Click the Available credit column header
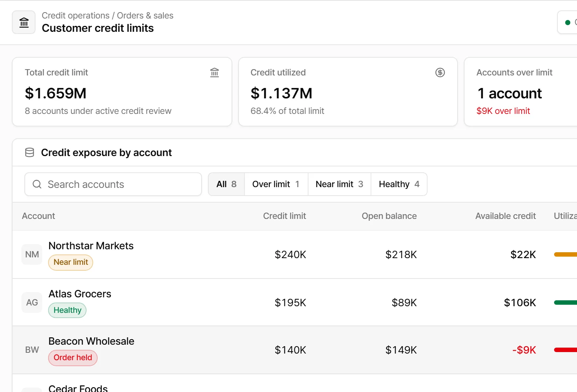This screenshot has width=577, height=392. (x=506, y=216)
